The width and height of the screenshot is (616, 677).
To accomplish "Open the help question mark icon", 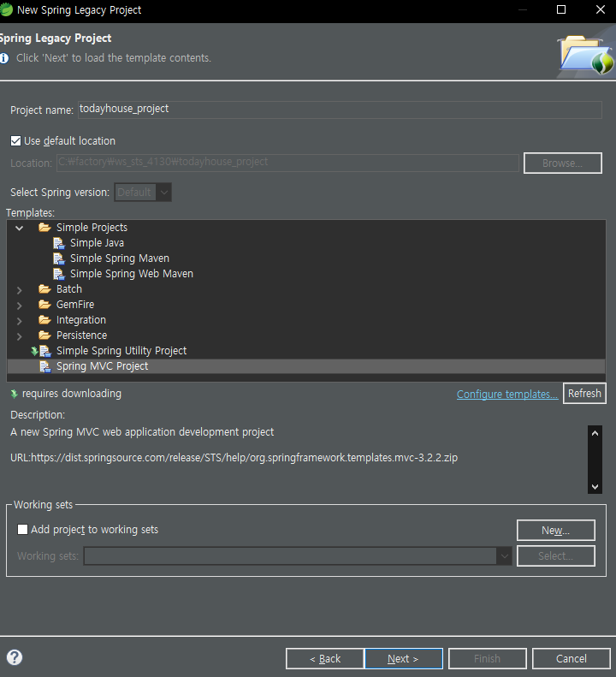I will [15, 657].
